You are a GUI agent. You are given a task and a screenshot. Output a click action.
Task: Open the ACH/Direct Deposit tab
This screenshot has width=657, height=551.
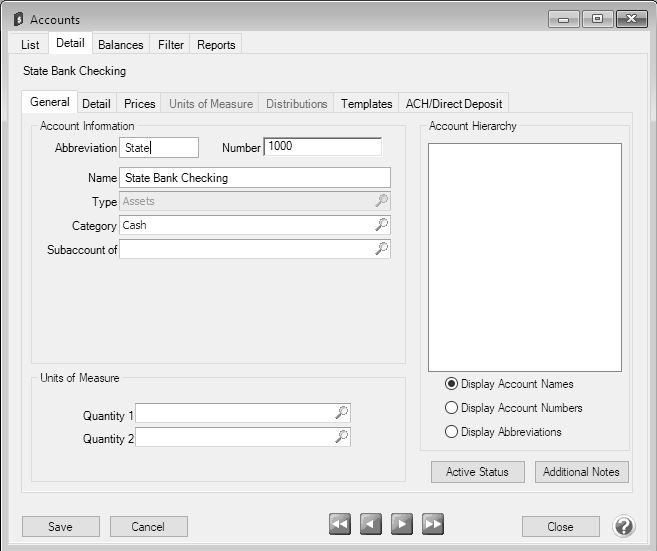(454, 103)
